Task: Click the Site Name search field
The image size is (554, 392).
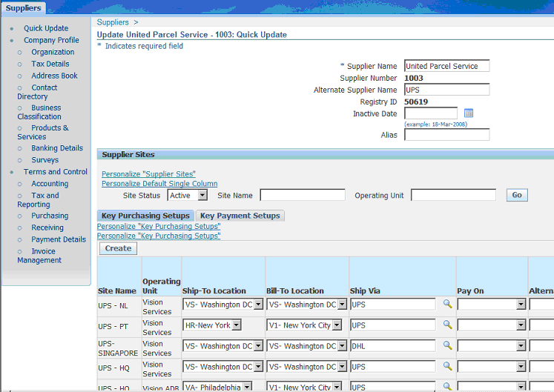Action: tap(303, 195)
